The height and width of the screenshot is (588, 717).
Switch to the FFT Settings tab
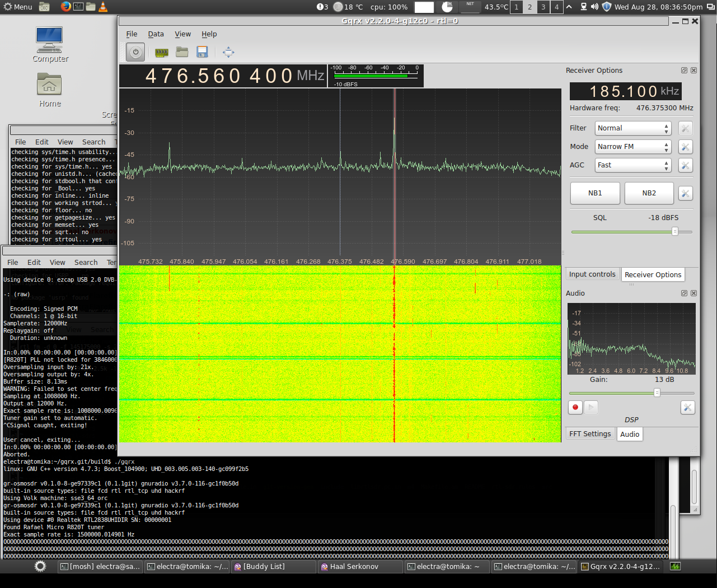click(x=590, y=434)
